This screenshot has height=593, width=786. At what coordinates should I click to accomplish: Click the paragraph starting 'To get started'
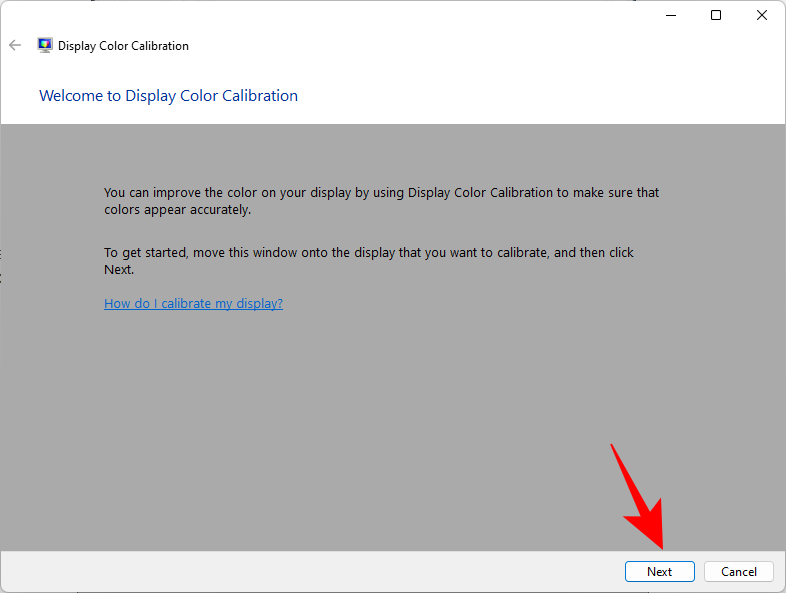369,253
